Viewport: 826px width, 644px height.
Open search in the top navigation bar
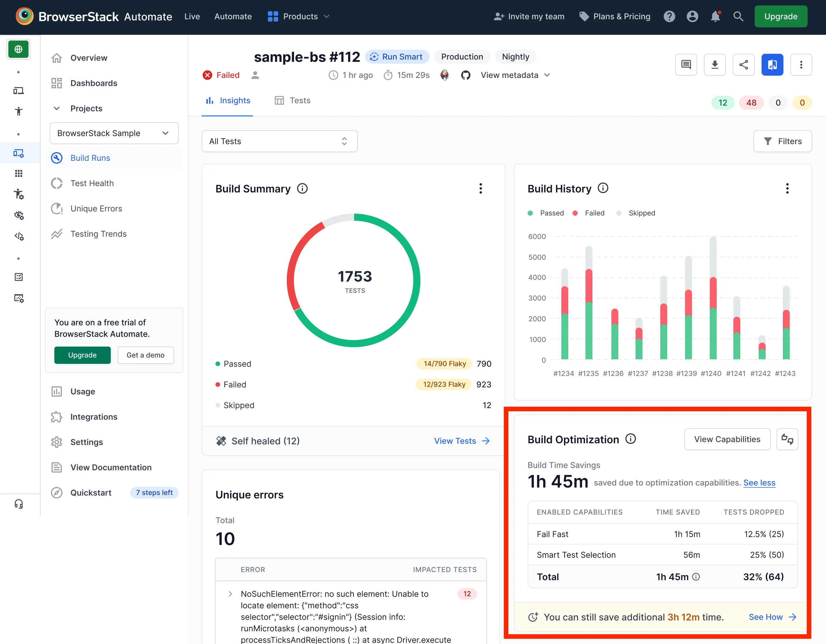pos(738,16)
